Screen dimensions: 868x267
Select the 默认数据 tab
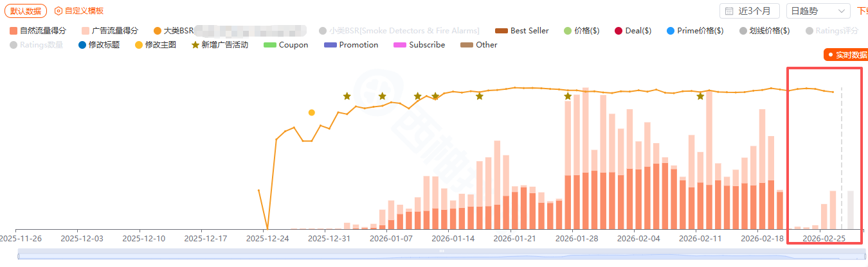[x=26, y=11]
